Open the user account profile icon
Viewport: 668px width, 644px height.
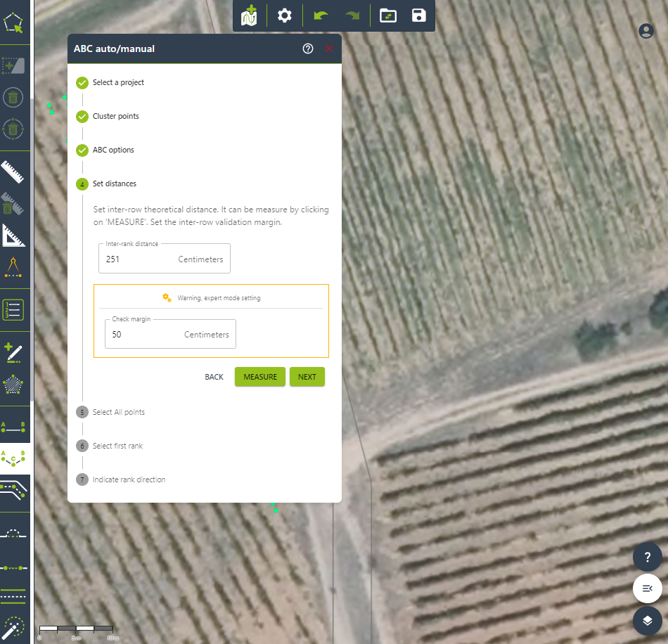coord(646,31)
